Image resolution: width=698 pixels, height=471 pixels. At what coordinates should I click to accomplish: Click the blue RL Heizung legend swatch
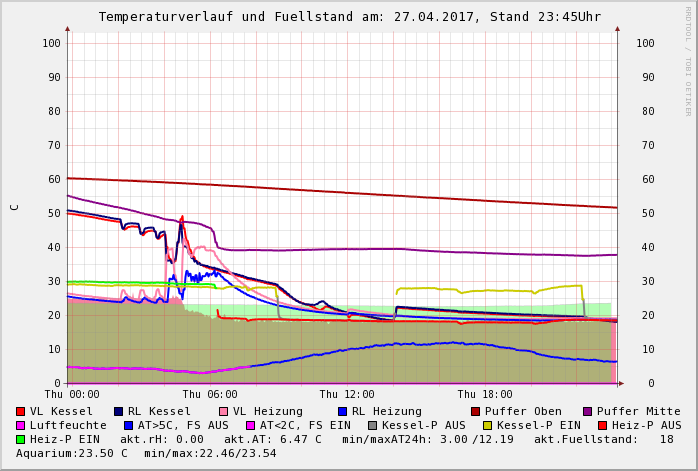pyautogui.click(x=343, y=411)
